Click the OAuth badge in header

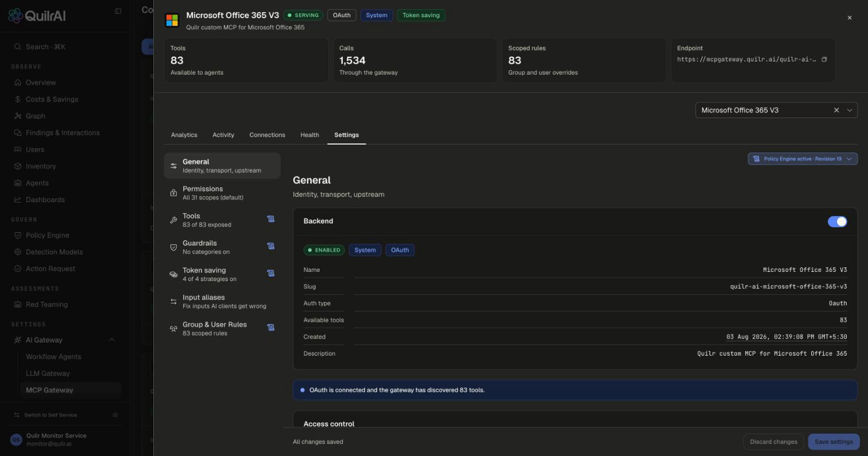coord(342,15)
